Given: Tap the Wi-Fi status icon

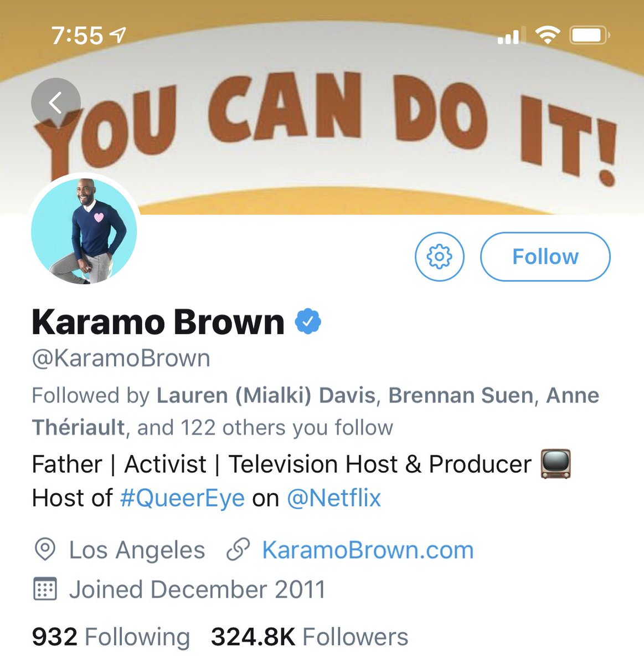Looking at the screenshot, I should pos(547,35).
